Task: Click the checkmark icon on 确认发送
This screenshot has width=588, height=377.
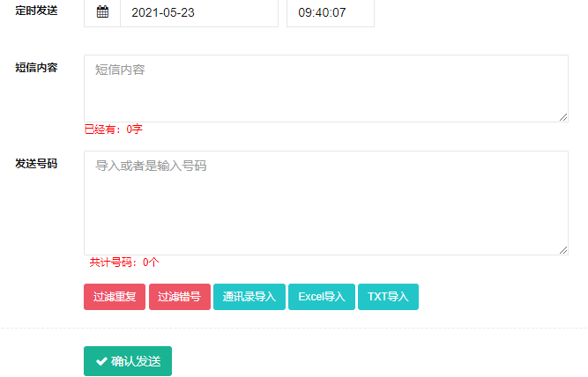Action: pos(101,361)
